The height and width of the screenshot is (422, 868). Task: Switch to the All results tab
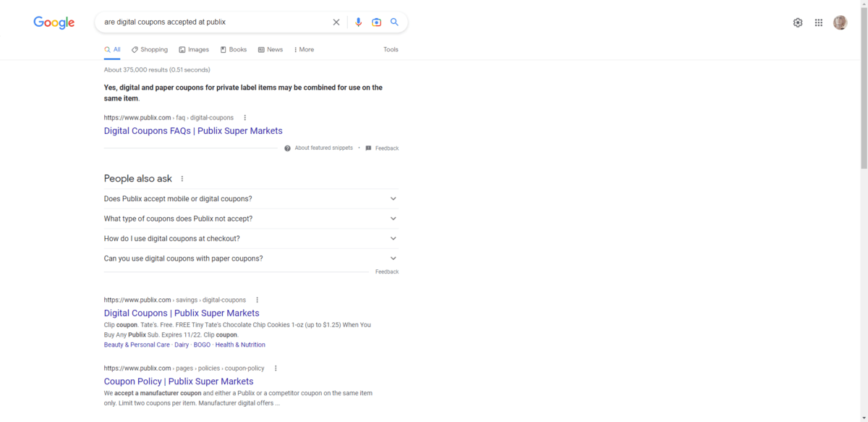coord(112,50)
